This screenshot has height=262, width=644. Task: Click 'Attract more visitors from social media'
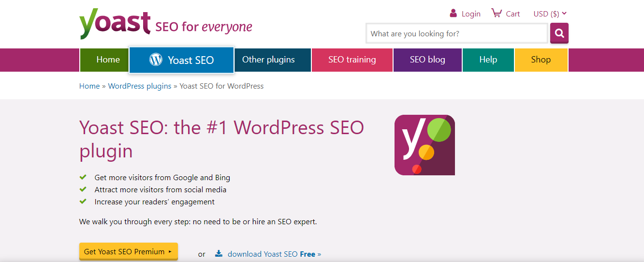point(161,190)
